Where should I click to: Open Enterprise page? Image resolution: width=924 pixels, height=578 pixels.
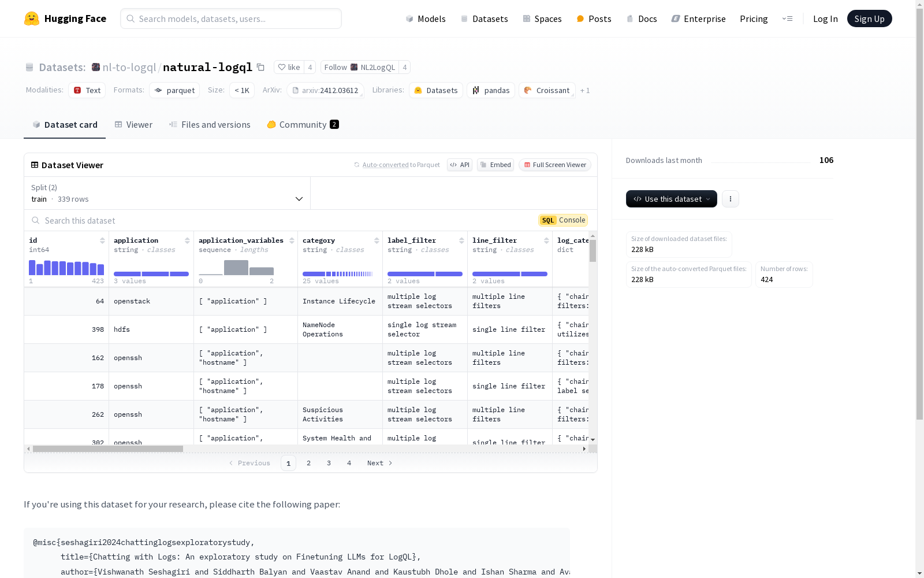(x=699, y=18)
